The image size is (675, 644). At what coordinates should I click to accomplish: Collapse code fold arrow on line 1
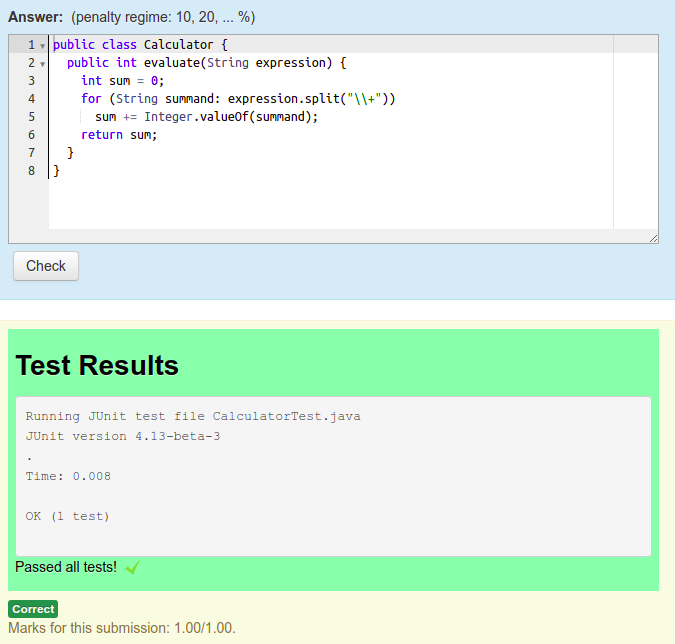tap(42, 46)
